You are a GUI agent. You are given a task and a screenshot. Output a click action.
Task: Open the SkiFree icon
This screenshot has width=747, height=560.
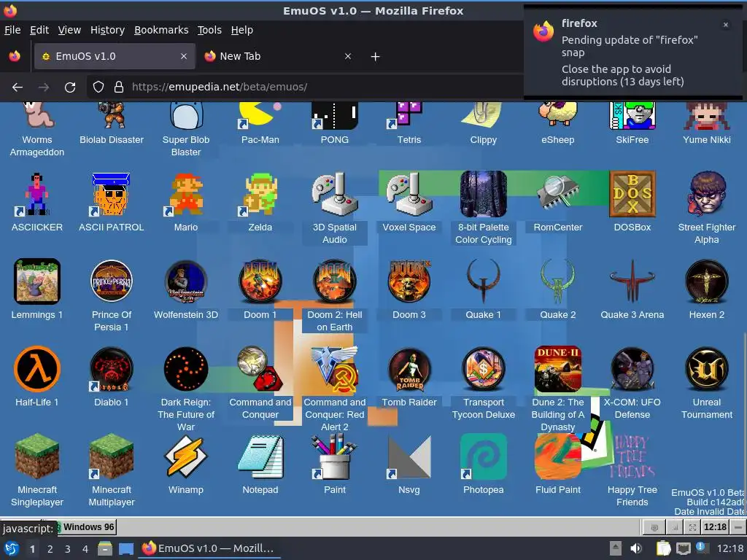click(x=632, y=115)
